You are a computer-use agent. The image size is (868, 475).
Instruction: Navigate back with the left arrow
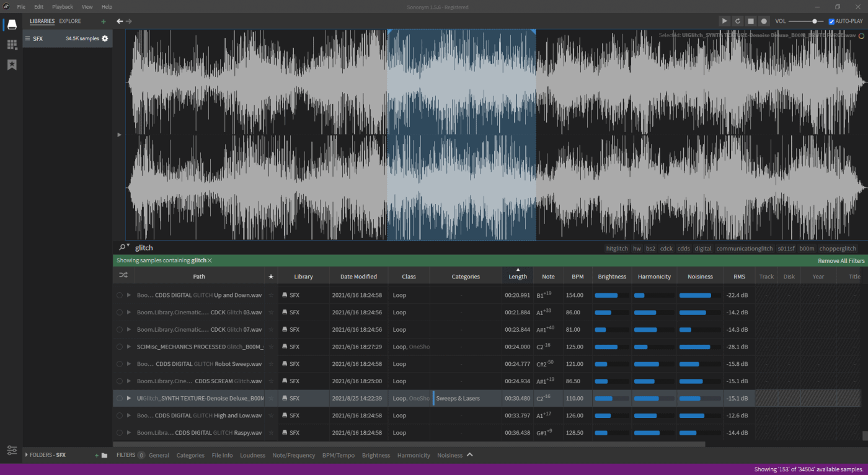(x=120, y=21)
